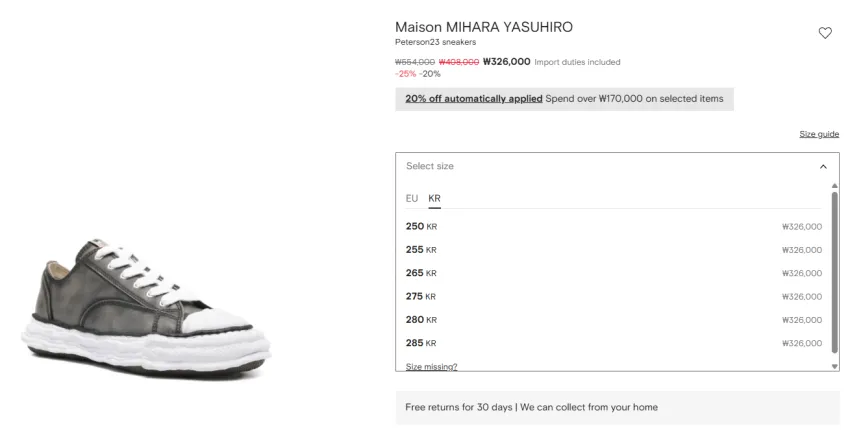This screenshot has height=435, width=850.
Task: Click the Free returns for 30 days banner
Action: pos(617,407)
